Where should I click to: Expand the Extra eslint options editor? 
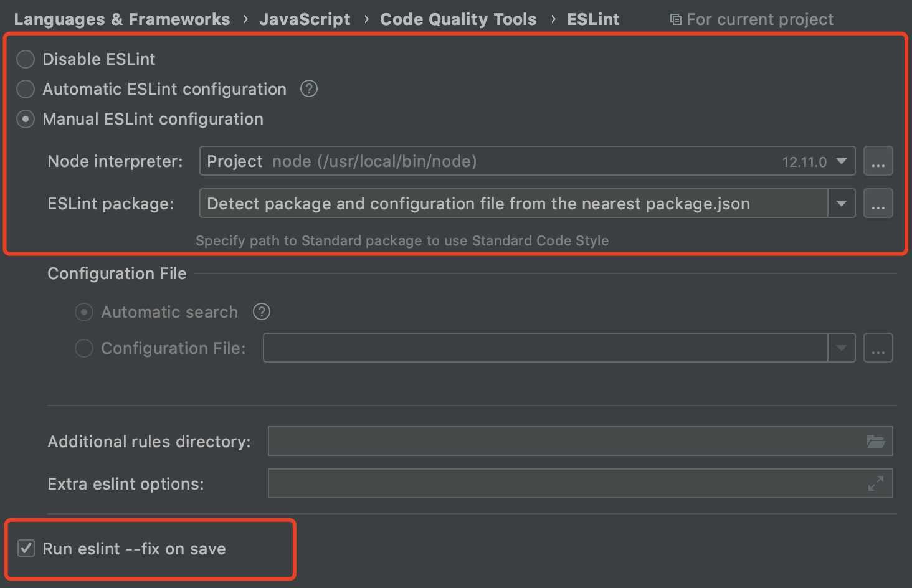pos(876,483)
